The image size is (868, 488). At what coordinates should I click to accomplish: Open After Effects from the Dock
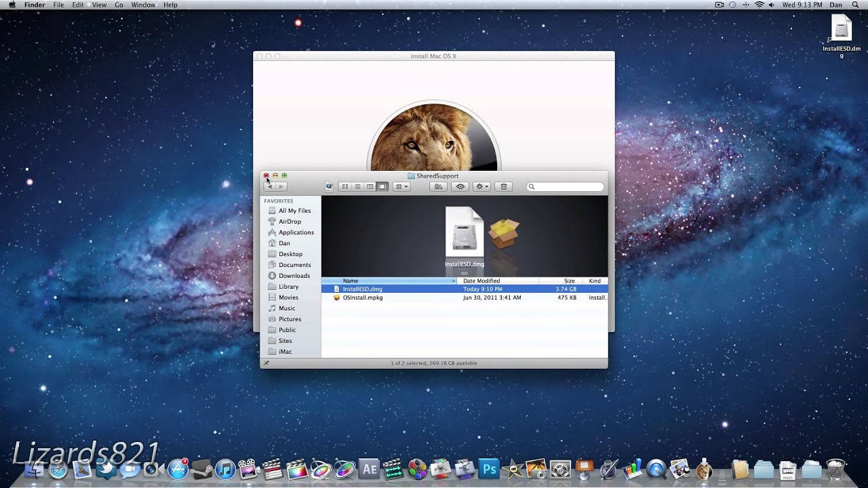pyautogui.click(x=370, y=469)
